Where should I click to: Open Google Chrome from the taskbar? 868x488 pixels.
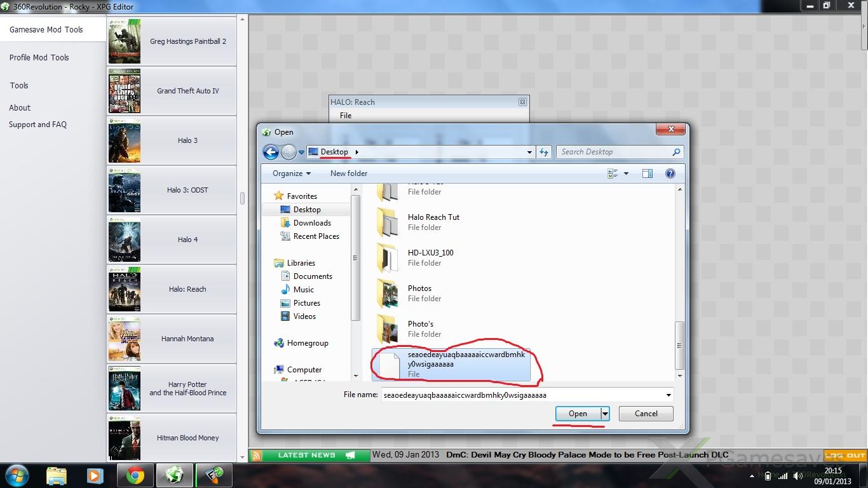[135, 475]
